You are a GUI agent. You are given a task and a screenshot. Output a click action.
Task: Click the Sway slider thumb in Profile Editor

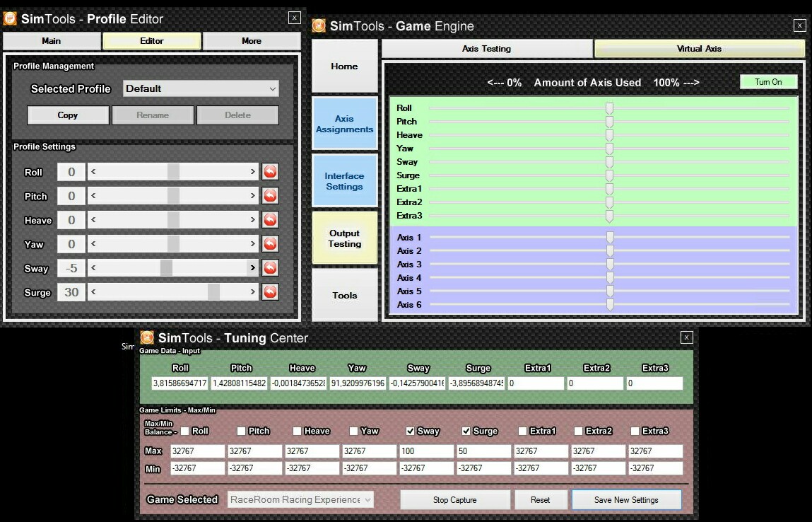(x=166, y=268)
